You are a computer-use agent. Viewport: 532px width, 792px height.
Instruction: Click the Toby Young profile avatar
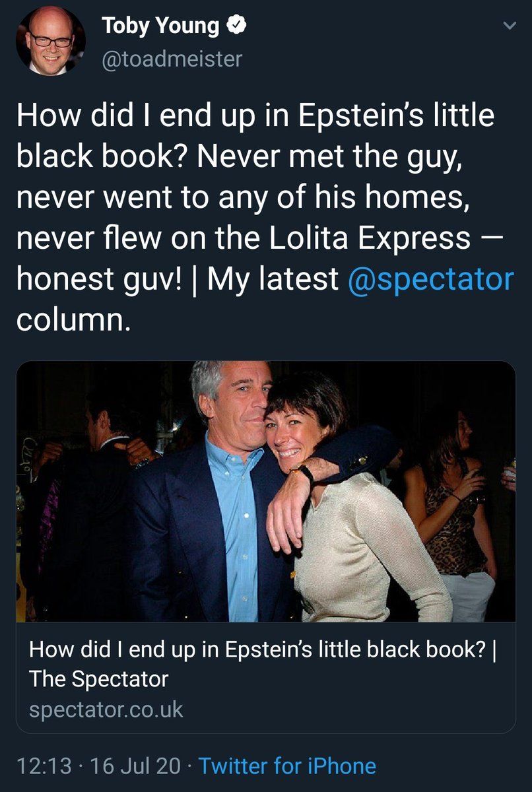[x=51, y=40]
